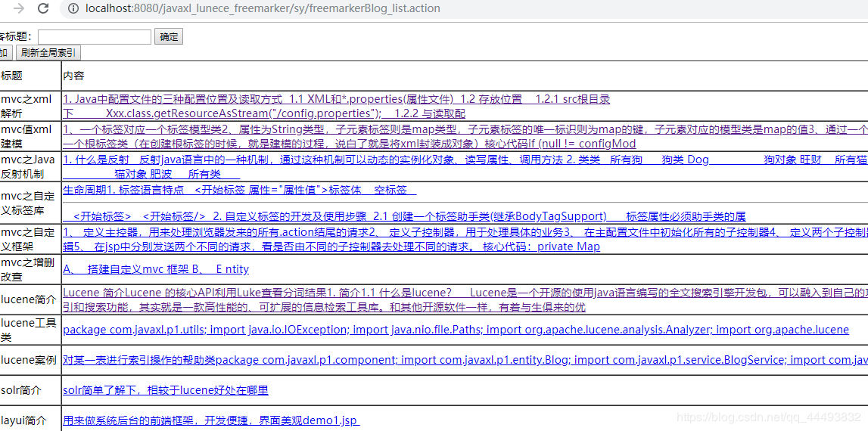Reload the page with the refresh icon

click(43, 8)
